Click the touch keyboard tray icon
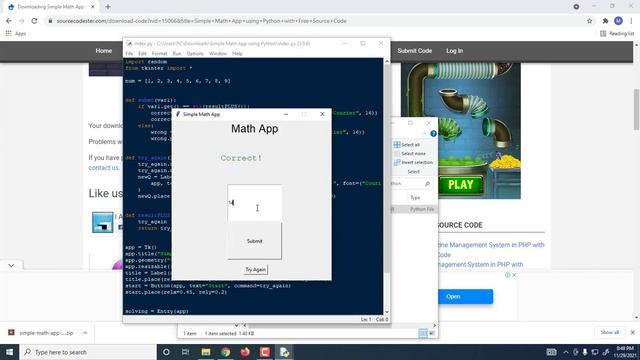The width and height of the screenshot is (640, 360). [x=551, y=352]
